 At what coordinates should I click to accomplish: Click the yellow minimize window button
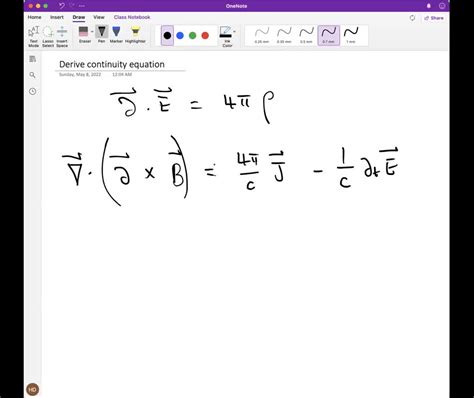click(38, 6)
